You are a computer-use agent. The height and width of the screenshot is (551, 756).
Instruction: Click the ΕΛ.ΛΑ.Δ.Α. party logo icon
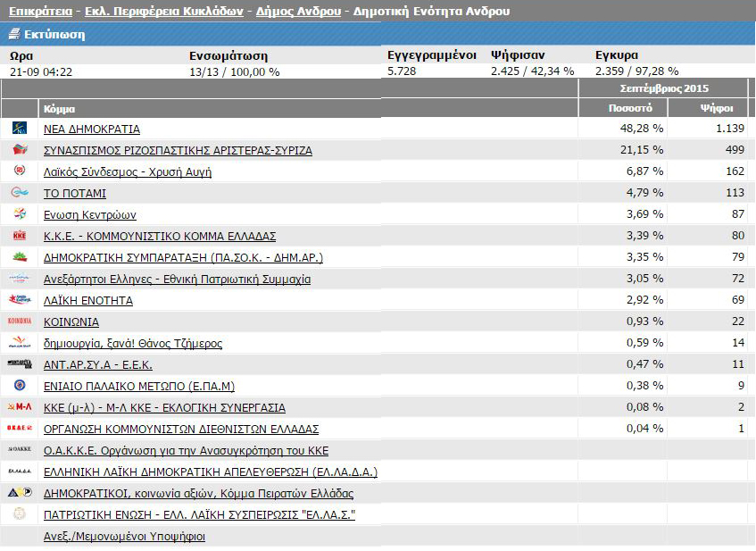pyautogui.click(x=20, y=471)
